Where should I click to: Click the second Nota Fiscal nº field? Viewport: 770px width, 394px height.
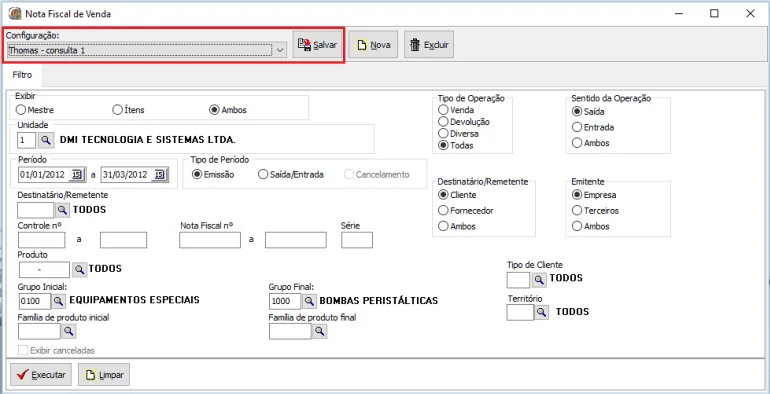(x=296, y=240)
